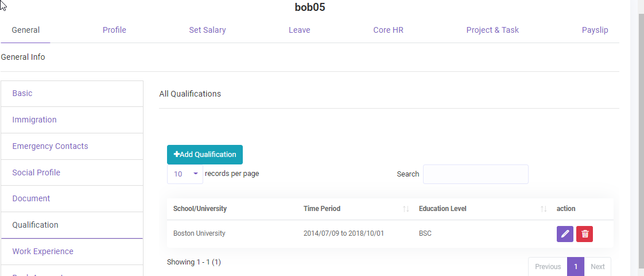The width and height of the screenshot is (644, 276).
Task: Open Basic info section
Action: (x=22, y=93)
